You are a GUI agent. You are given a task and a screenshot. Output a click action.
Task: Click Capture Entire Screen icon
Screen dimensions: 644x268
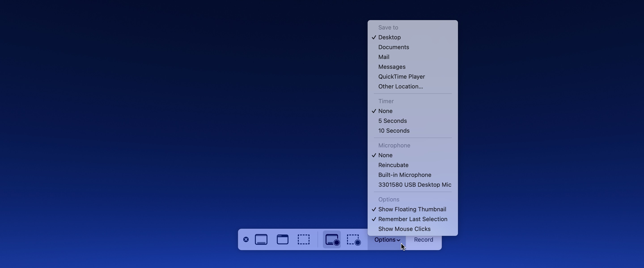tap(261, 240)
